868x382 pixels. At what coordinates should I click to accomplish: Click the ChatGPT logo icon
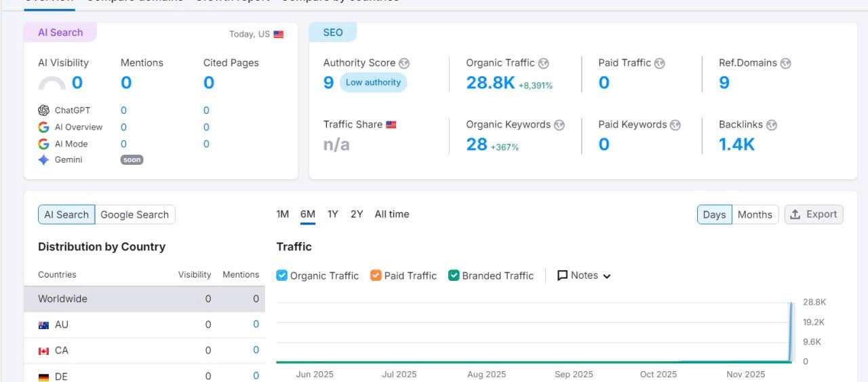click(x=44, y=111)
